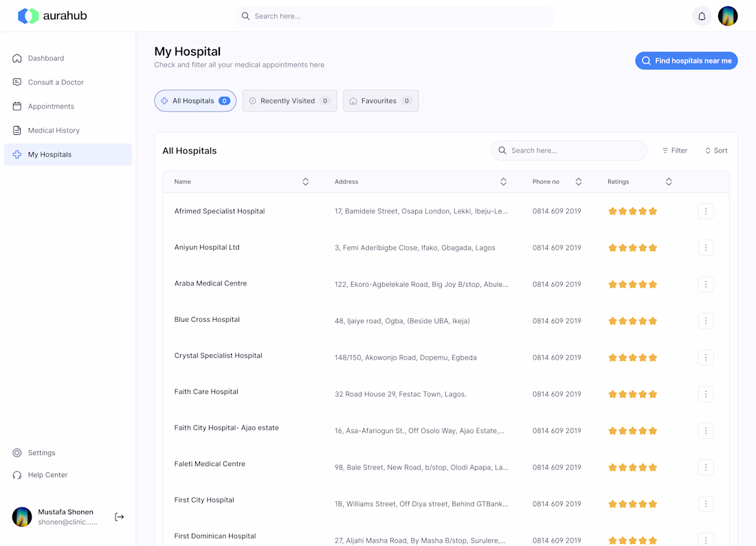Open the Dashboard home icon
Viewport: 756px width, 546px height.
point(17,58)
